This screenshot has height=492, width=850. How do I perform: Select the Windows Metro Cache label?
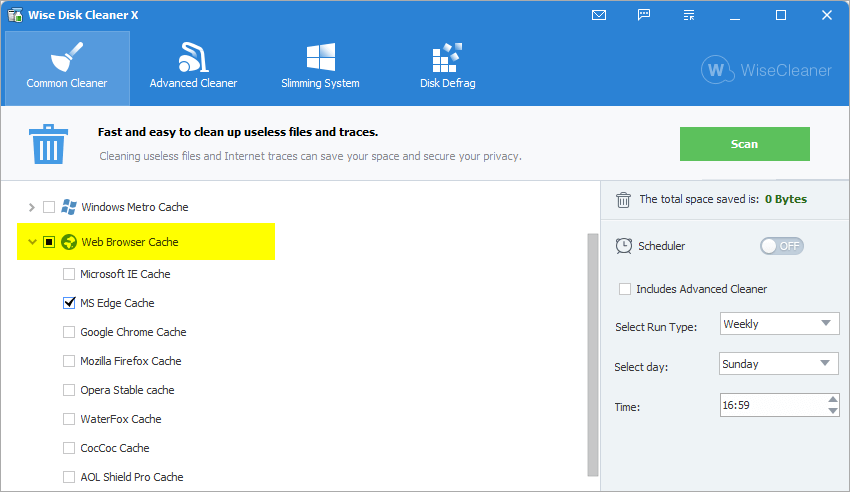(135, 207)
